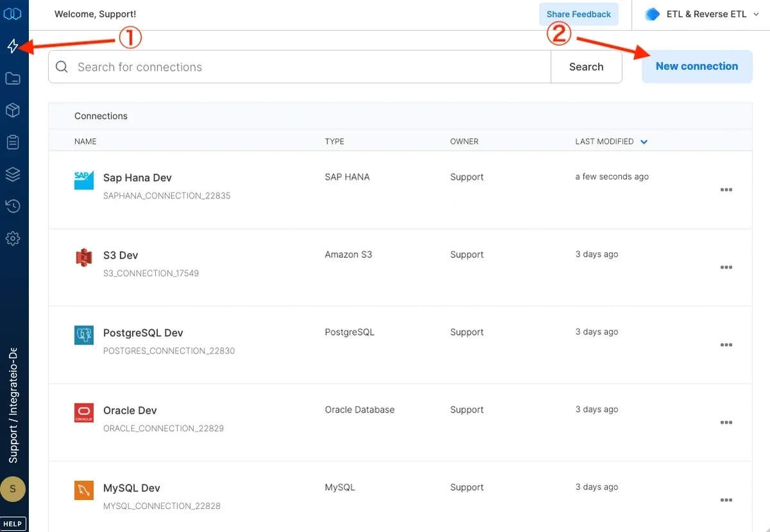Open the stacked layers icon in sidebar

[x=13, y=174]
